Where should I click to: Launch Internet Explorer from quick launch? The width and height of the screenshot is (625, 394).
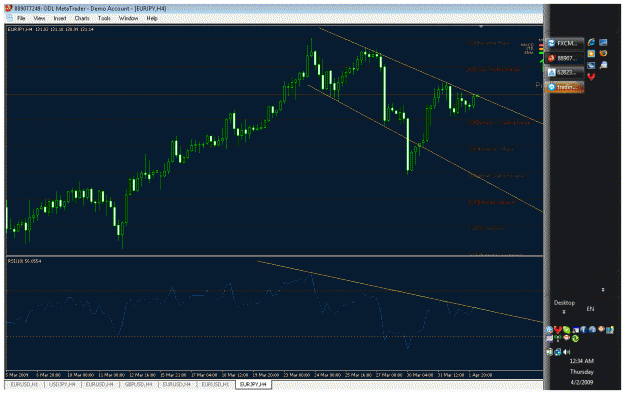[x=592, y=42]
